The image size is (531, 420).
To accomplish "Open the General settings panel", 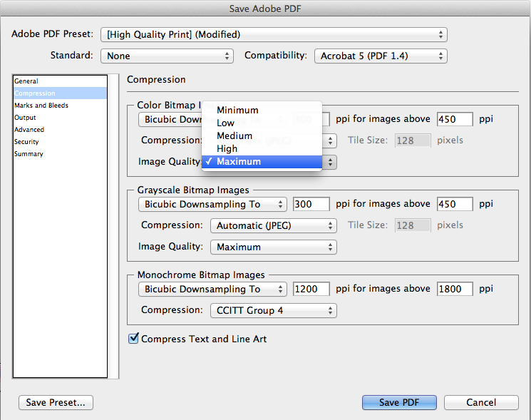I will [x=27, y=81].
